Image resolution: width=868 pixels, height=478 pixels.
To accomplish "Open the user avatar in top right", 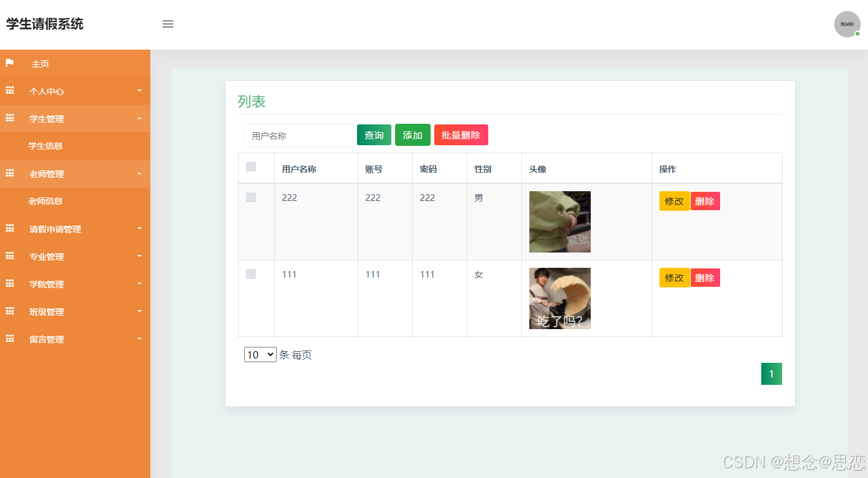I will (847, 24).
